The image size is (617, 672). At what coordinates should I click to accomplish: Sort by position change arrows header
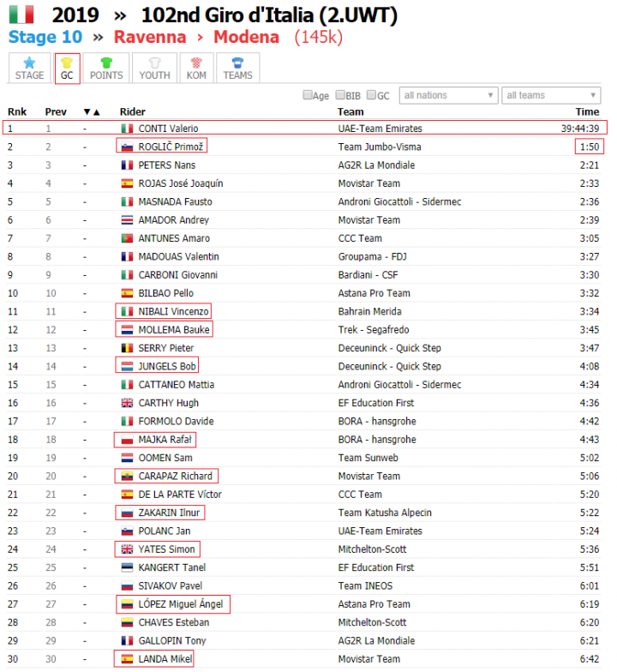point(92,111)
